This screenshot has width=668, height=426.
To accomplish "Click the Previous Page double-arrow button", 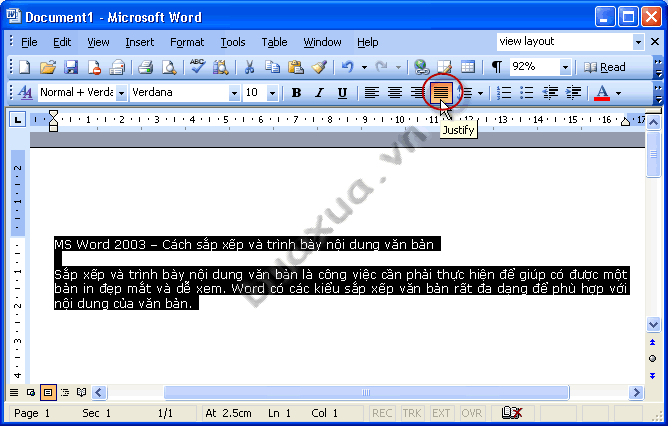I will coord(653,342).
